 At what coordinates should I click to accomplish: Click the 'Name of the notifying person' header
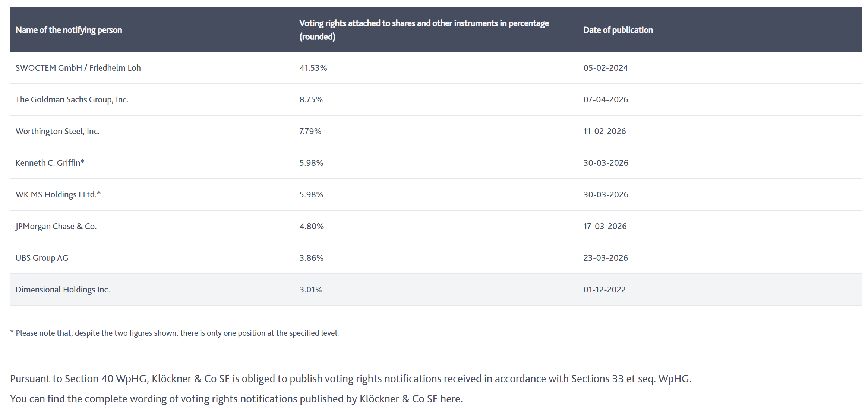(x=69, y=30)
